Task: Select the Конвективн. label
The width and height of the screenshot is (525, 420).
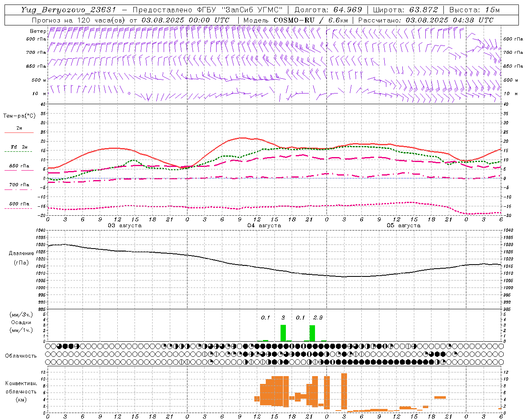Action: 21,384
